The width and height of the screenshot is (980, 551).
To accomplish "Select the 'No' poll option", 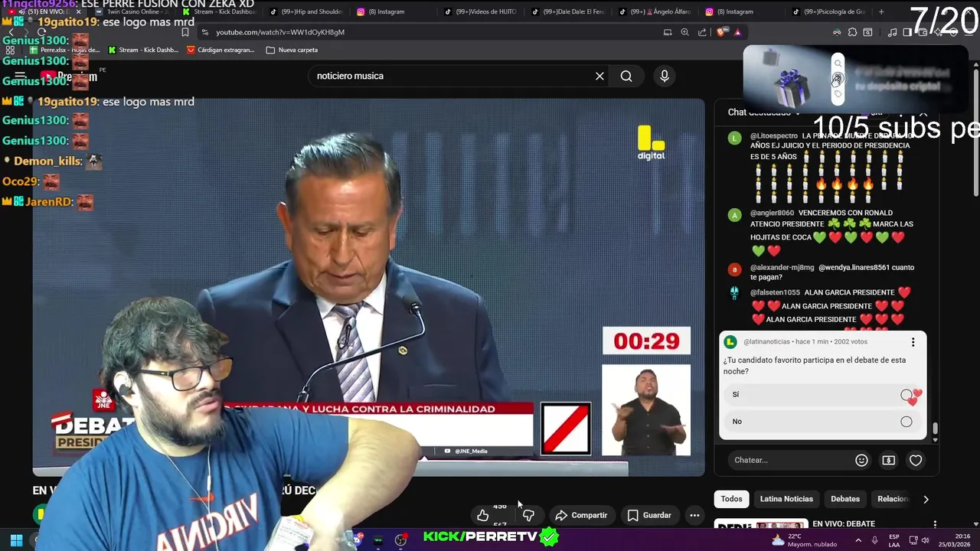I will (823, 422).
